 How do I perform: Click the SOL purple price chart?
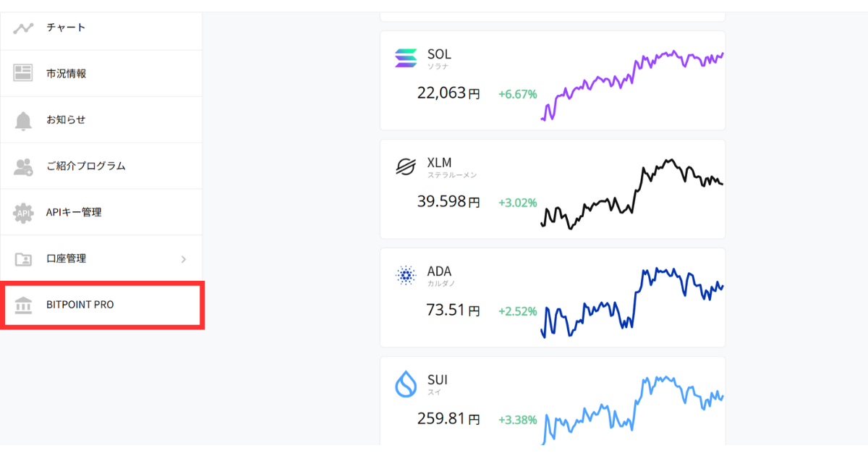(632, 83)
